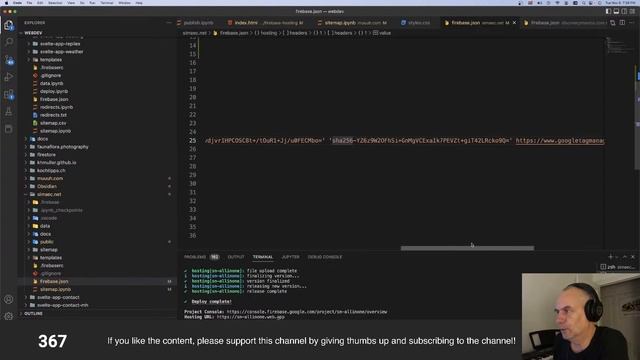Open data.ipynb file in explorer
The image size is (640, 360).
pos(51,83)
